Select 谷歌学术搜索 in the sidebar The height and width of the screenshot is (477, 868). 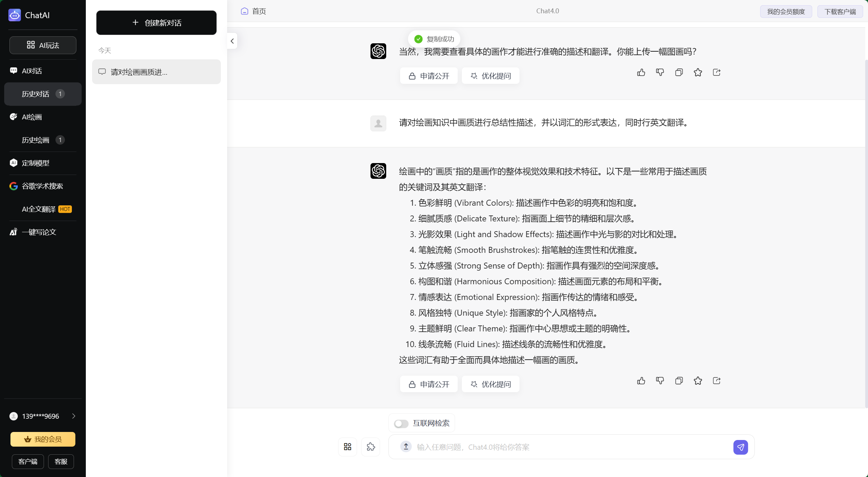(x=42, y=186)
